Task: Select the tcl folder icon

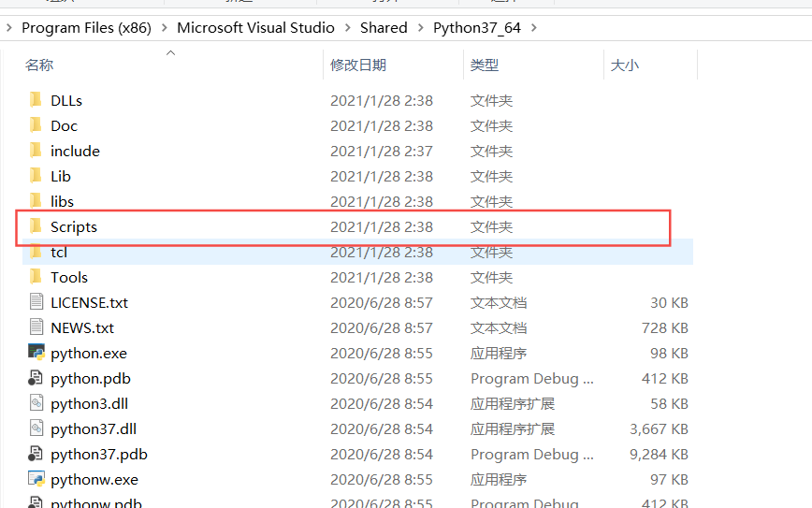Action: click(36, 251)
